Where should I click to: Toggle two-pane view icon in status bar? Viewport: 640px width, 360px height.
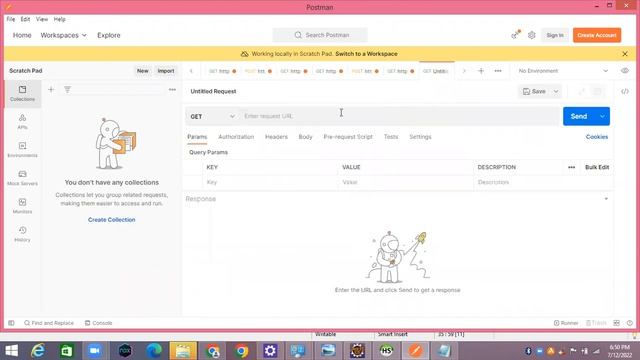[616, 323]
